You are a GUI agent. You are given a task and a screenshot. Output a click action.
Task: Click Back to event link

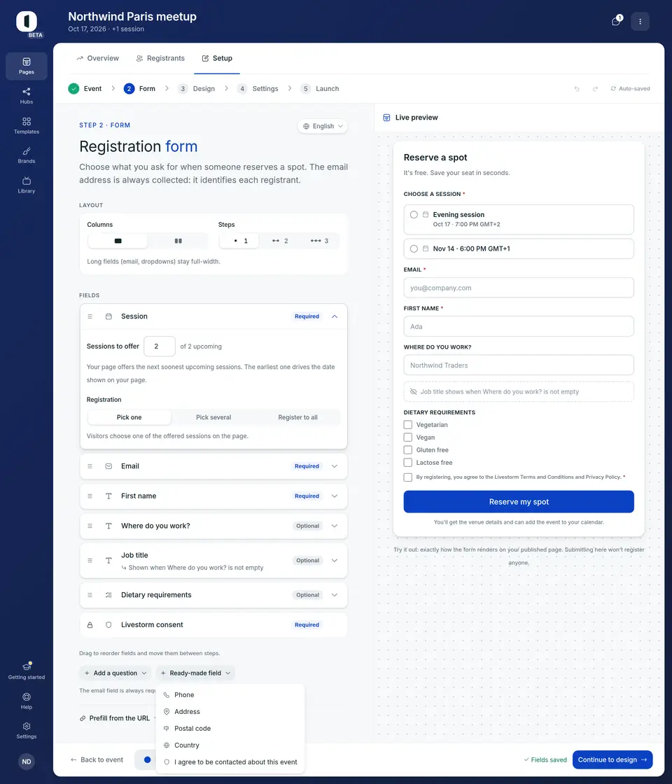click(x=97, y=759)
